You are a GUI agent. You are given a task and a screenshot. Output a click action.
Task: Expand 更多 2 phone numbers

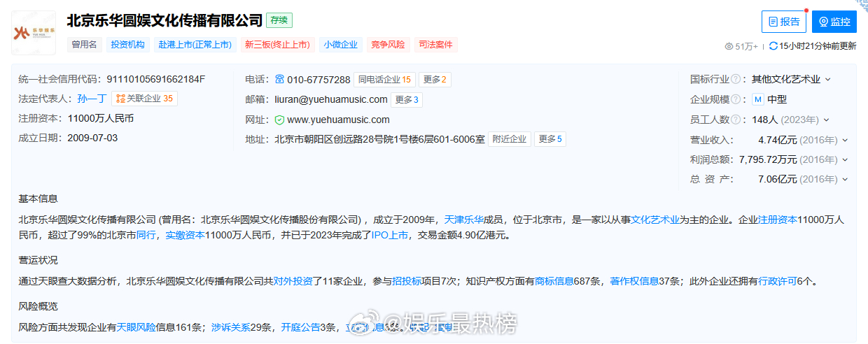point(435,79)
